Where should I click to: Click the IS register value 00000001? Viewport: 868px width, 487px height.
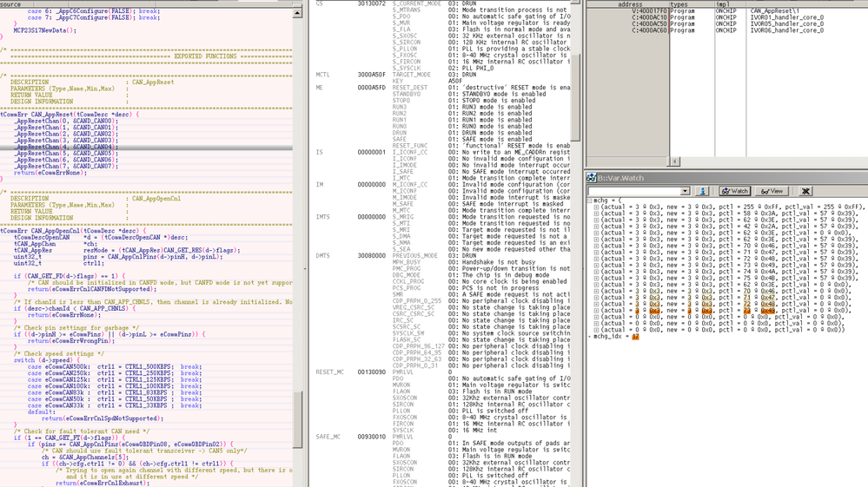(x=372, y=153)
